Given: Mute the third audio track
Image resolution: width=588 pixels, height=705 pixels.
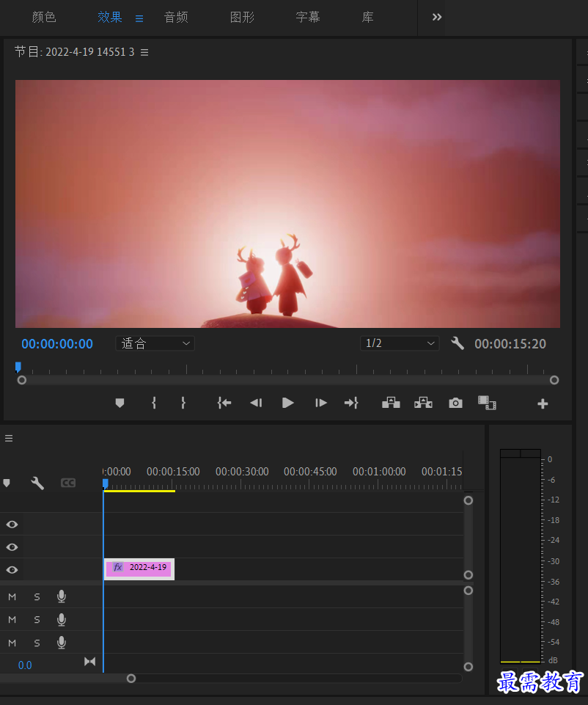Looking at the screenshot, I should click(12, 643).
